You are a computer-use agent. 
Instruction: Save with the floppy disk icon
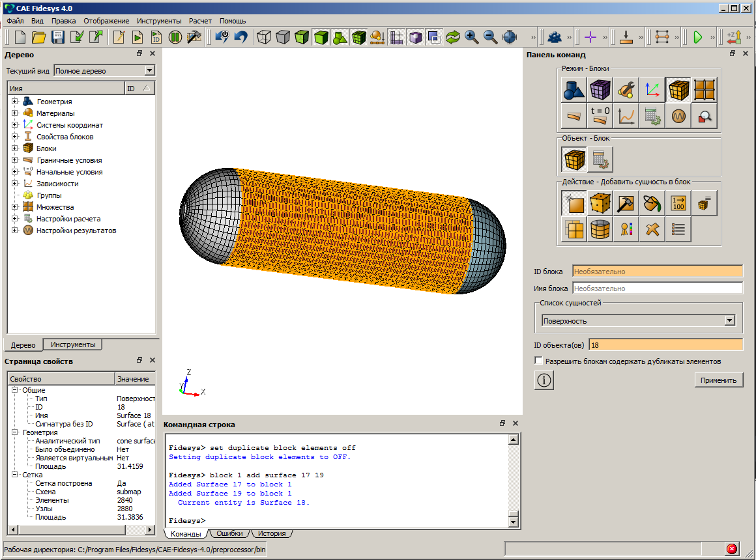58,37
